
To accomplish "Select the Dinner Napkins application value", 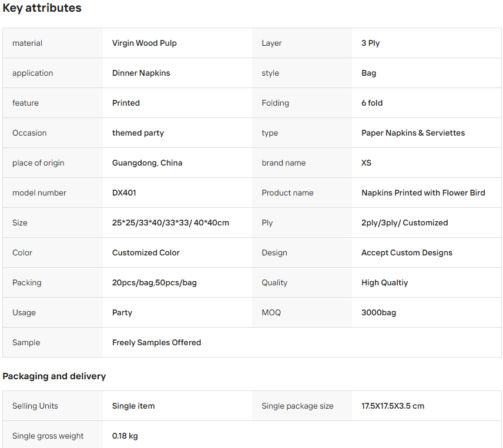I will click(x=141, y=73).
